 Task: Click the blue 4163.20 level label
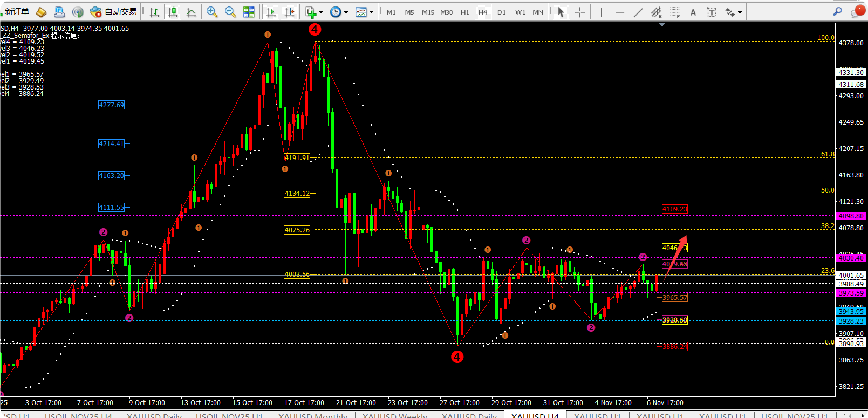tap(111, 176)
